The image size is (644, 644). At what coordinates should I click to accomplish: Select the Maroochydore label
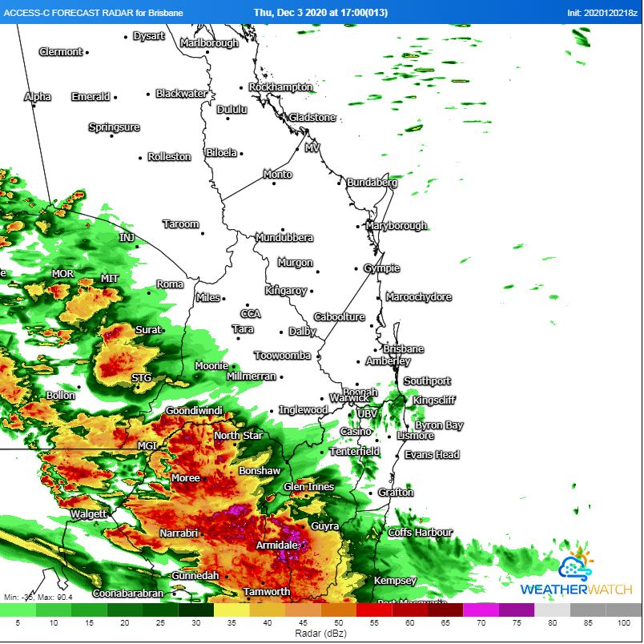coord(418,296)
